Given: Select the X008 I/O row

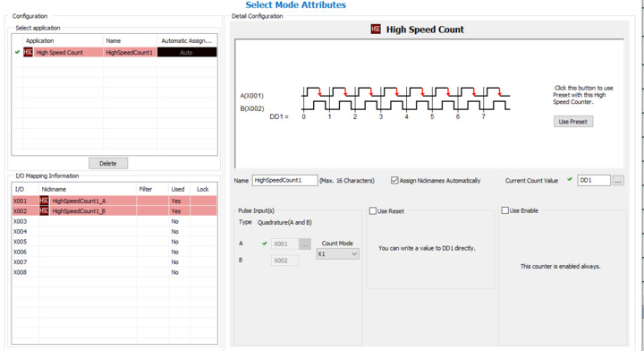Looking at the screenshot, I should pyautogui.click(x=114, y=272).
